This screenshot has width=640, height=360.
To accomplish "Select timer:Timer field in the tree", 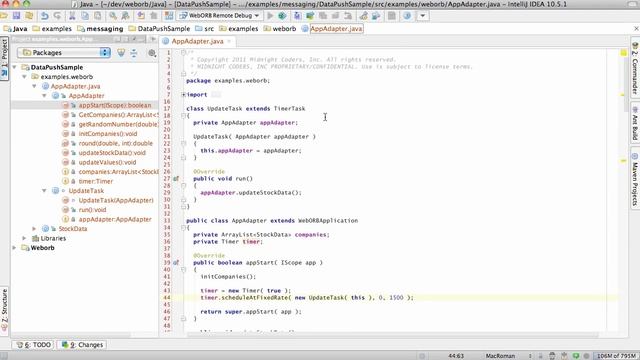I will (x=96, y=181).
